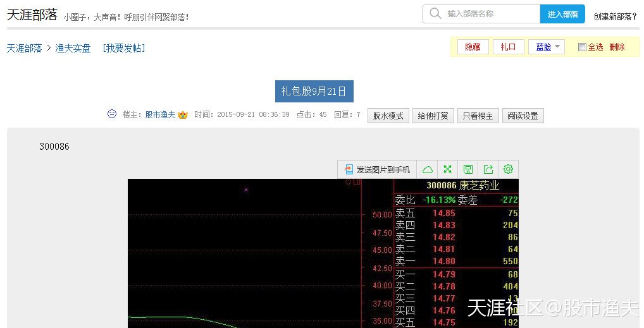644x328 pixels.
Task: Open image fullscreen expand icon
Action: (x=447, y=169)
